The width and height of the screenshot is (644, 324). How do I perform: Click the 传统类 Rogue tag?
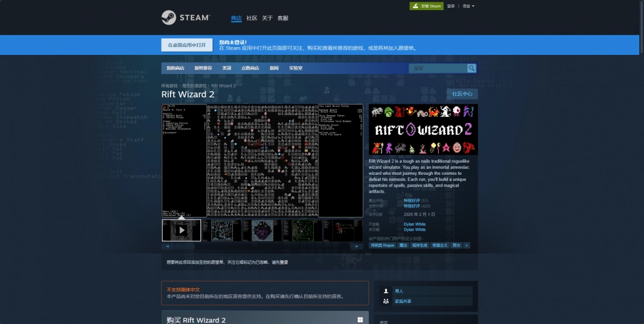tap(383, 245)
